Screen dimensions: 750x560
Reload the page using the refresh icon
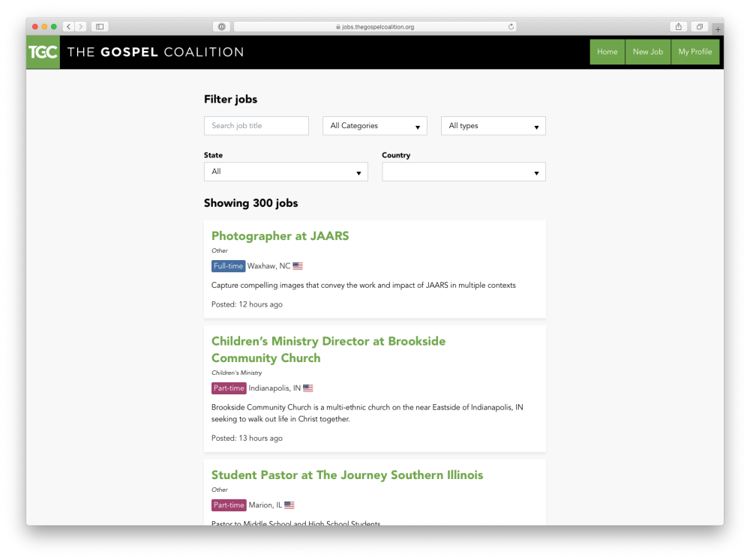[510, 25]
